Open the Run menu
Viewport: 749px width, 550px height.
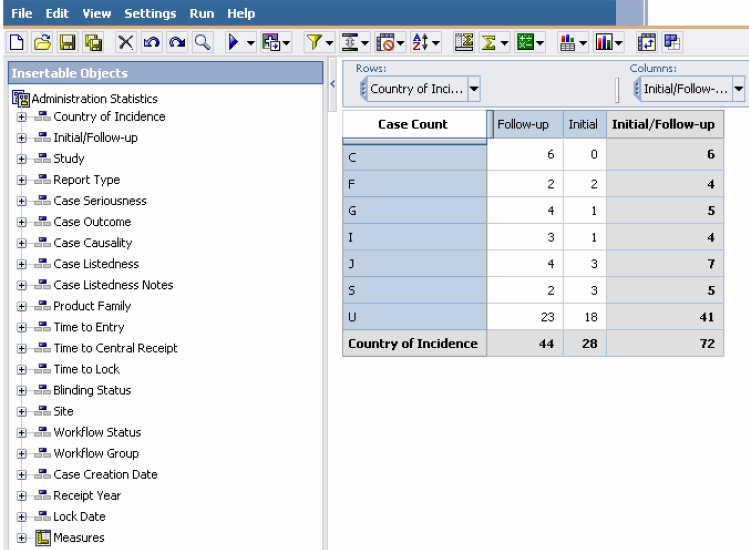[202, 13]
